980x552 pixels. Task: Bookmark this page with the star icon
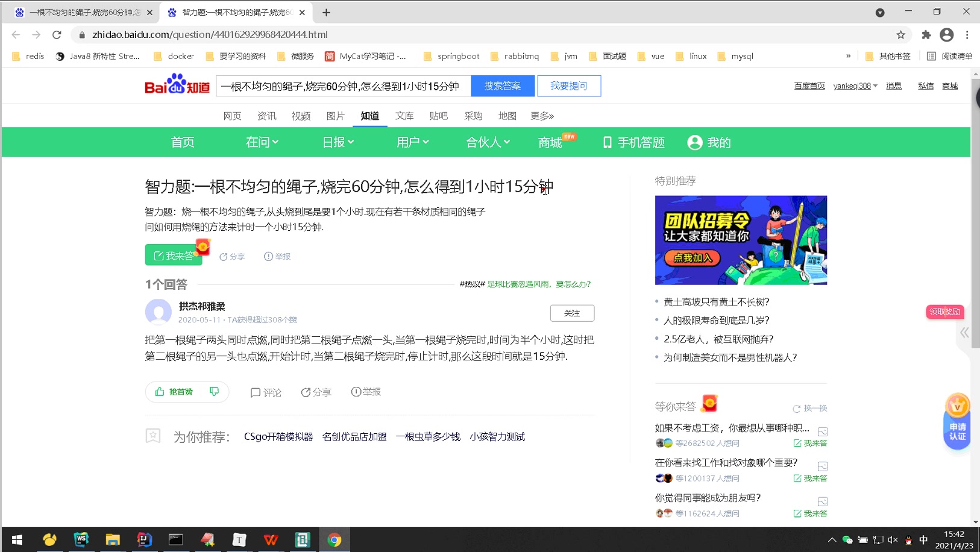coord(902,34)
